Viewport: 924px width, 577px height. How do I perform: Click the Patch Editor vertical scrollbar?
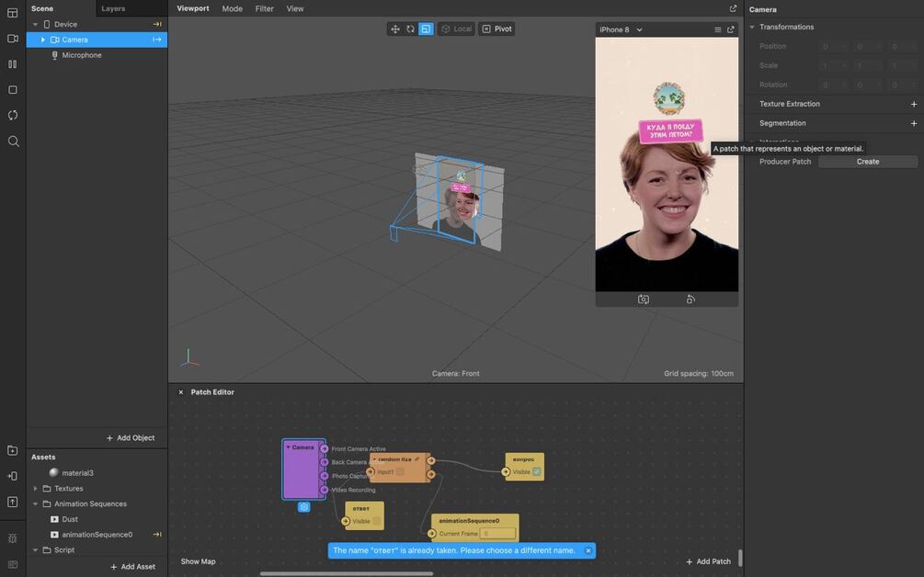[x=740, y=558]
